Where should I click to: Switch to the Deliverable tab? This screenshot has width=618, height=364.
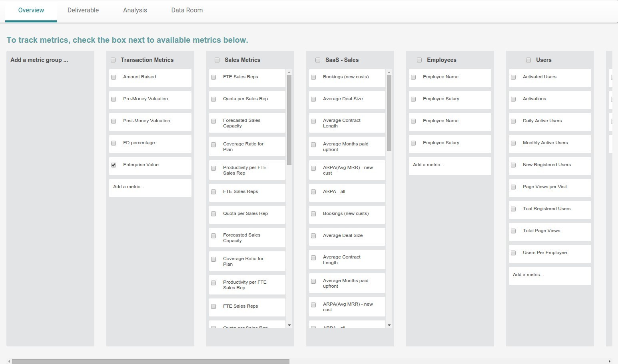(83, 10)
